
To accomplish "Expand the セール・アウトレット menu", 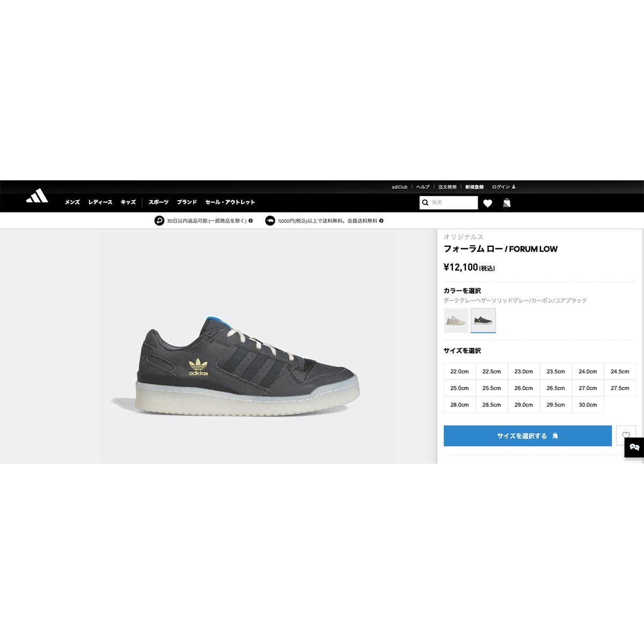I will pyautogui.click(x=230, y=202).
